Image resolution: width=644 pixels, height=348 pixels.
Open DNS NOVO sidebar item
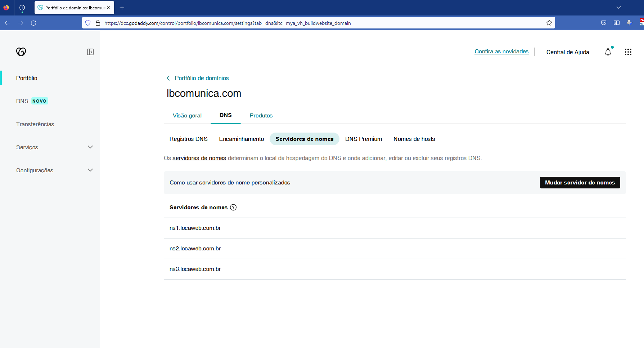(x=32, y=101)
